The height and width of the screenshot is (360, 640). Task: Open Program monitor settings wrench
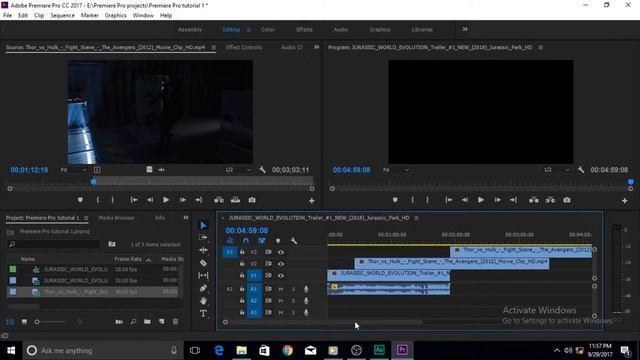(x=580, y=170)
